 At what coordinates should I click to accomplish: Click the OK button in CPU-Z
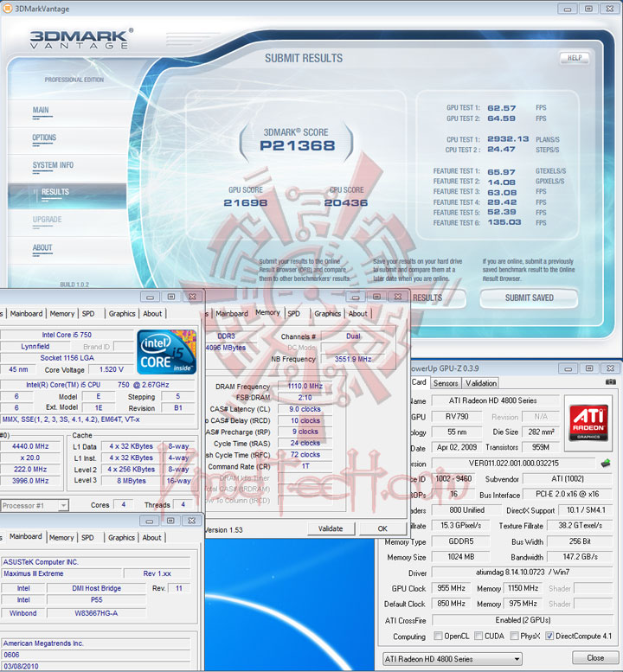click(382, 528)
